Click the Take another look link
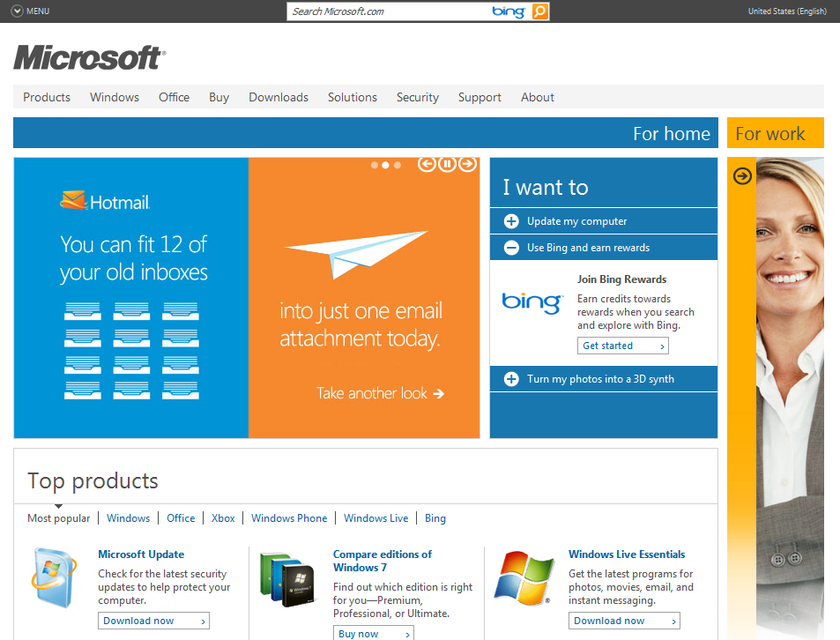The image size is (840, 640). (x=380, y=393)
